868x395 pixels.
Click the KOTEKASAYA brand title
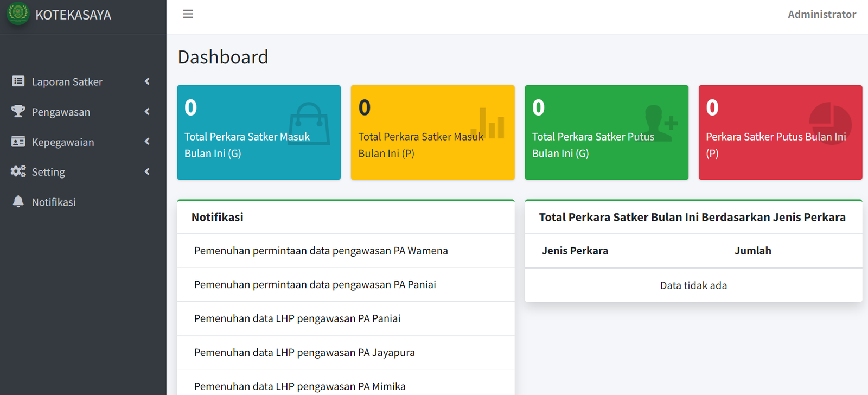(x=73, y=15)
